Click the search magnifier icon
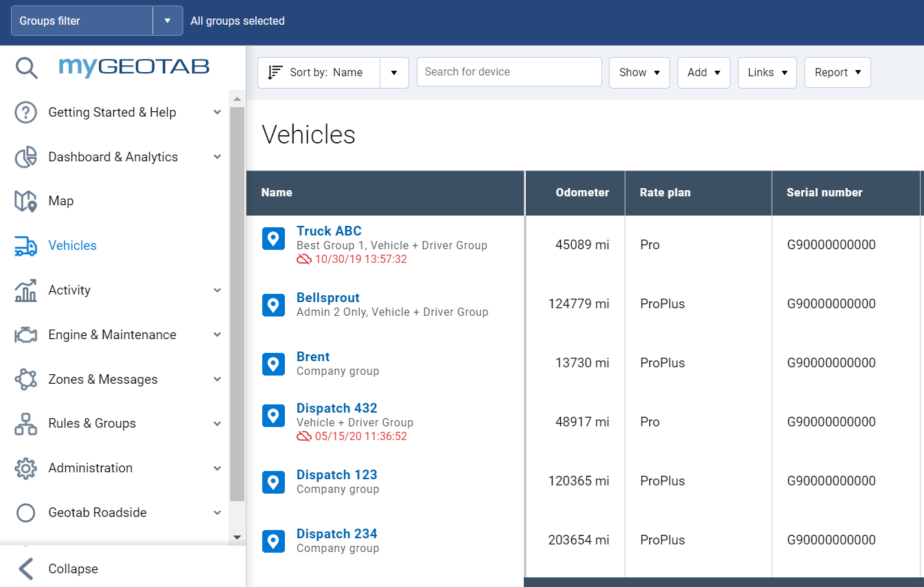 (x=25, y=67)
